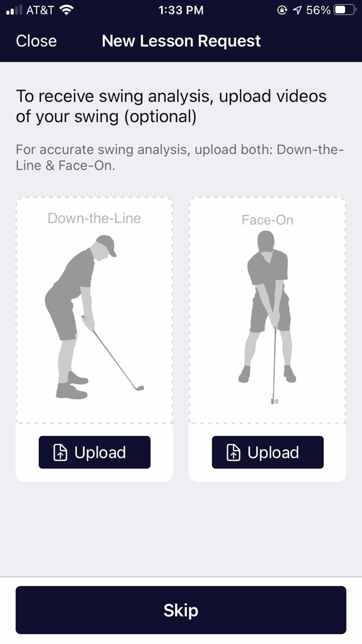
Task: Tap the rotation lock status icon
Action: 282,10
